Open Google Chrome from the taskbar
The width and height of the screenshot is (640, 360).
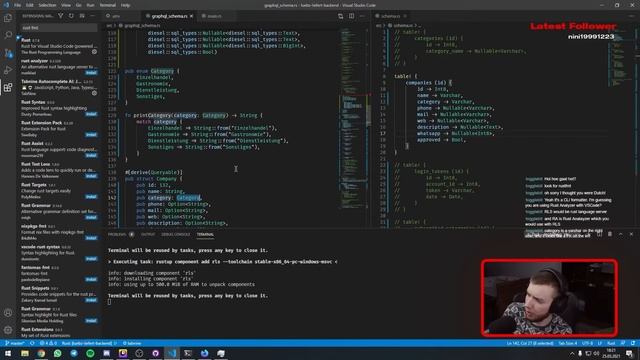click(41, 353)
